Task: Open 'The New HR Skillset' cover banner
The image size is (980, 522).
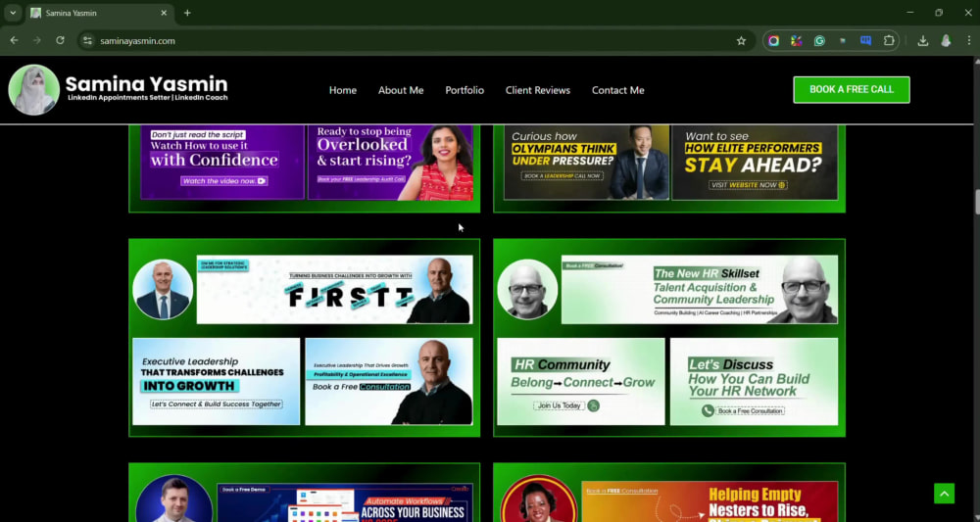Action: pos(700,289)
